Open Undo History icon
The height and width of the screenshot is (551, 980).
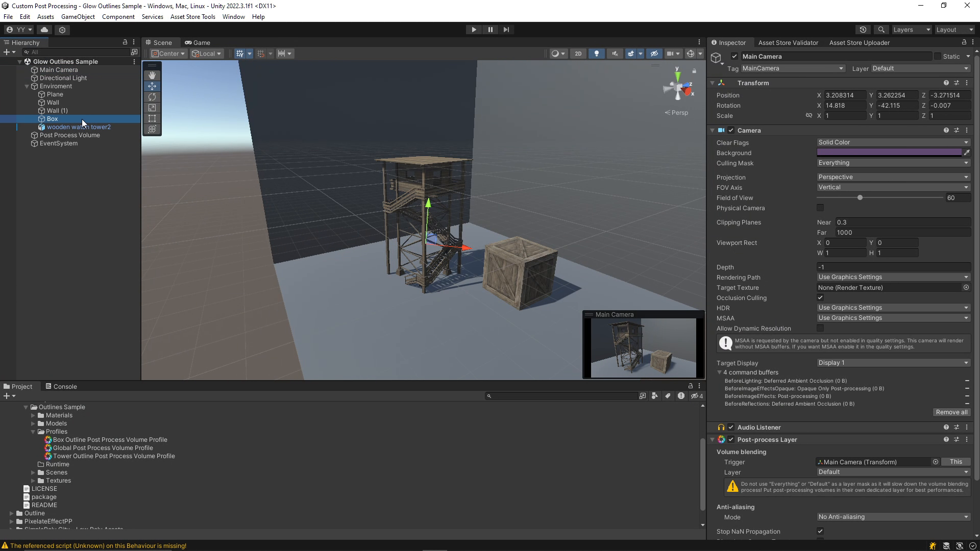863,30
